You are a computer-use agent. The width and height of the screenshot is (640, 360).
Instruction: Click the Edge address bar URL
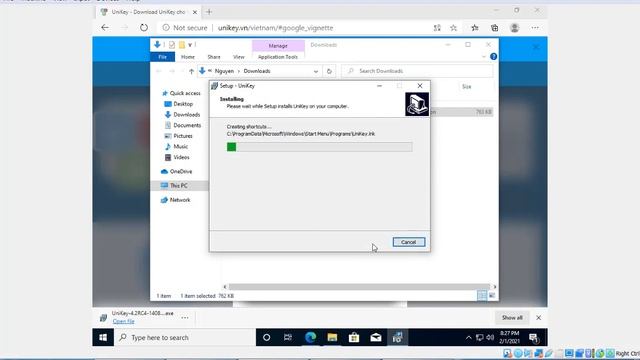click(x=276, y=28)
